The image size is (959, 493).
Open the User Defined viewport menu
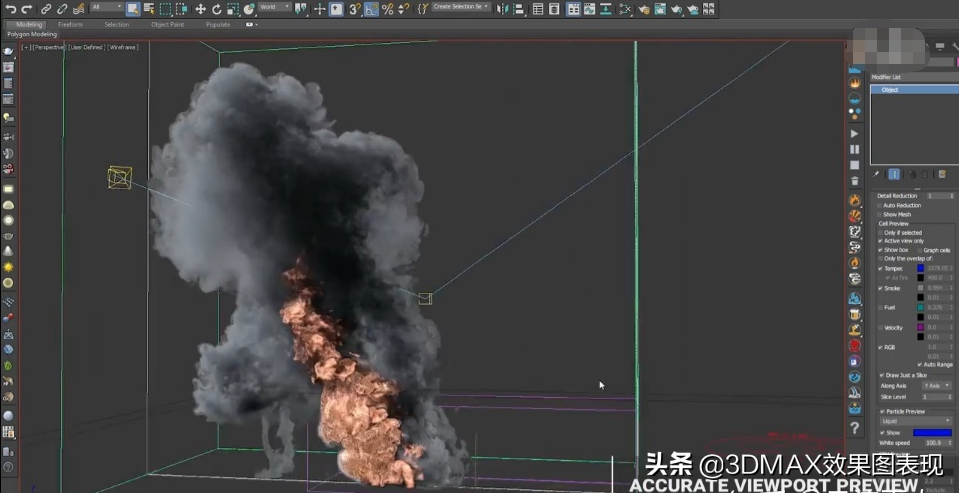[x=86, y=47]
